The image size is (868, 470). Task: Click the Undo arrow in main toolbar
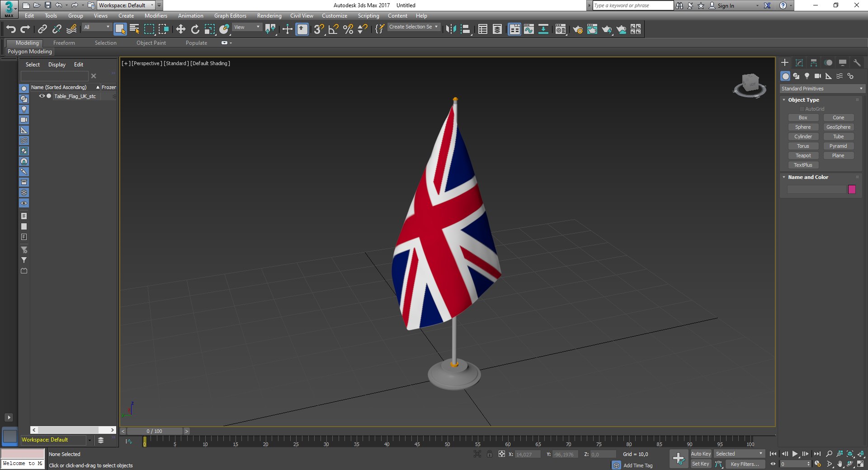(x=11, y=29)
